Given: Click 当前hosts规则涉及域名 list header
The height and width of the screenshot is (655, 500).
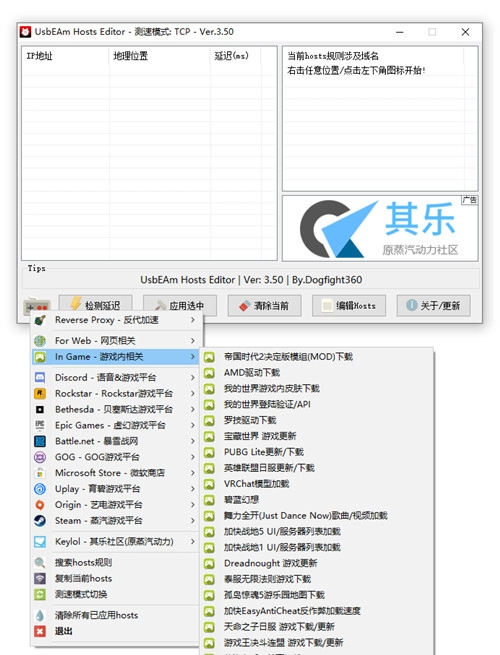Looking at the screenshot, I should (374, 56).
